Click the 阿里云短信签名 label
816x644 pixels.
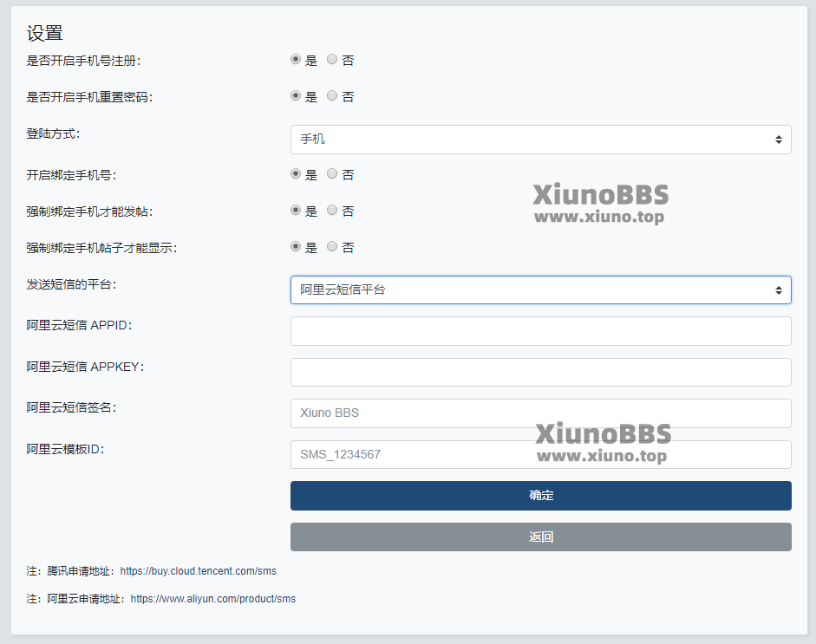[71, 407]
